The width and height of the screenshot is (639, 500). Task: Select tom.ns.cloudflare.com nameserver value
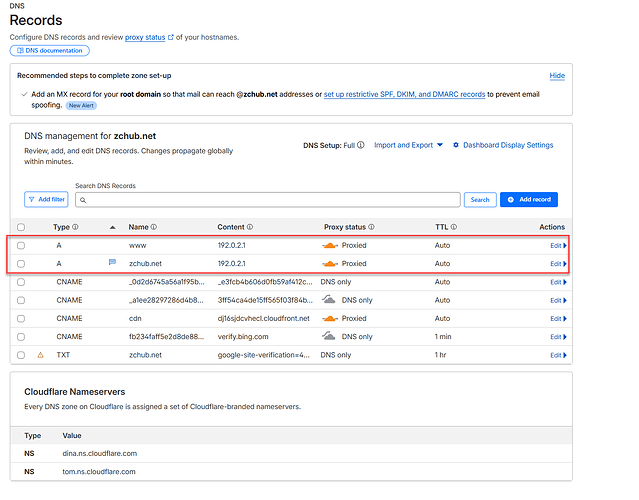[x=99, y=472]
